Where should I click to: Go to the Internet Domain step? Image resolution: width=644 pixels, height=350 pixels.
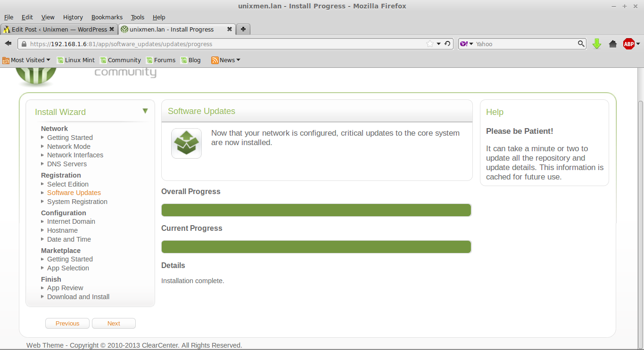[x=71, y=221]
